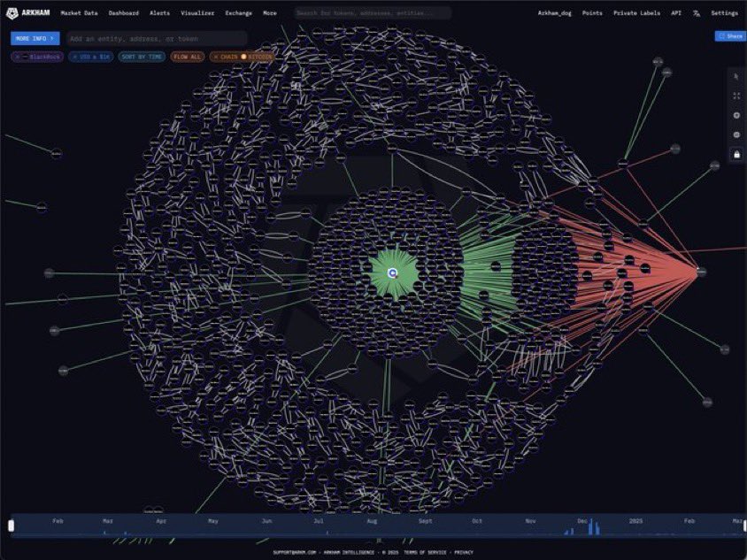Open the Arkham_dog profile
The width and height of the screenshot is (747, 560).
555,13
